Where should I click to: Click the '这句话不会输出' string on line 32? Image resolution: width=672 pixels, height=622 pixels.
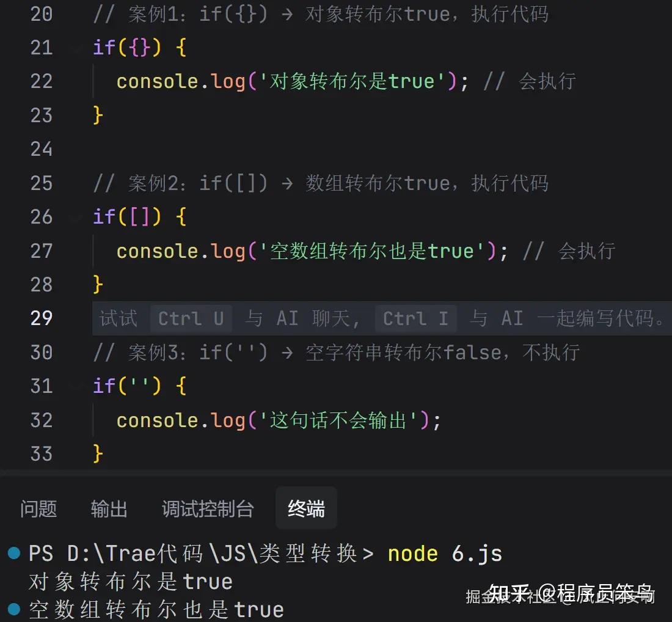[x=338, y=420]
